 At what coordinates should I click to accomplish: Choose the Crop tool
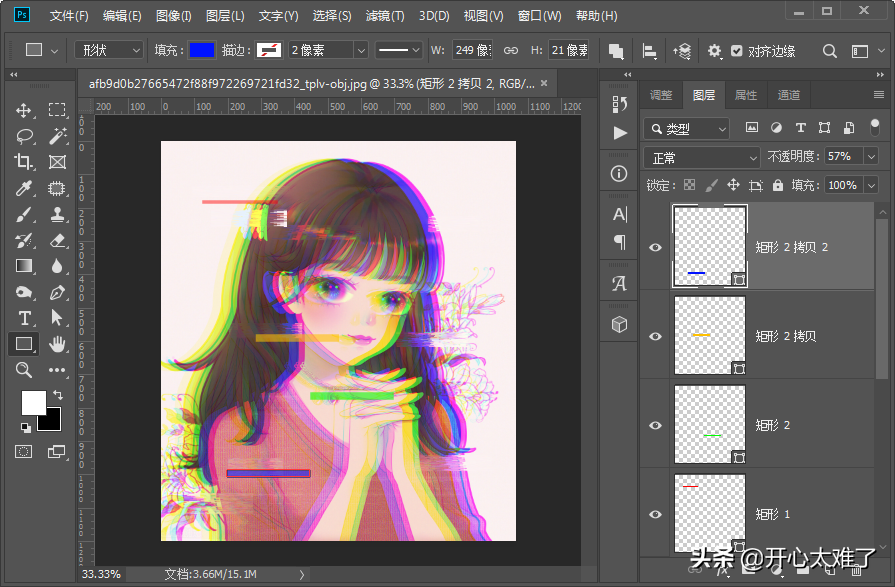click(24, 162)
